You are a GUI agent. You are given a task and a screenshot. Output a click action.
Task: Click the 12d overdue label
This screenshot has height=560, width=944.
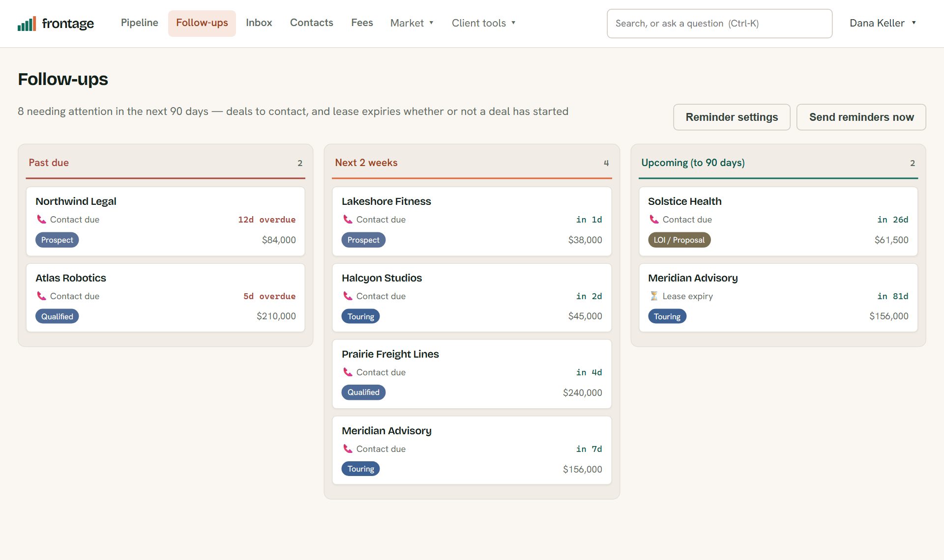point(267,220)
